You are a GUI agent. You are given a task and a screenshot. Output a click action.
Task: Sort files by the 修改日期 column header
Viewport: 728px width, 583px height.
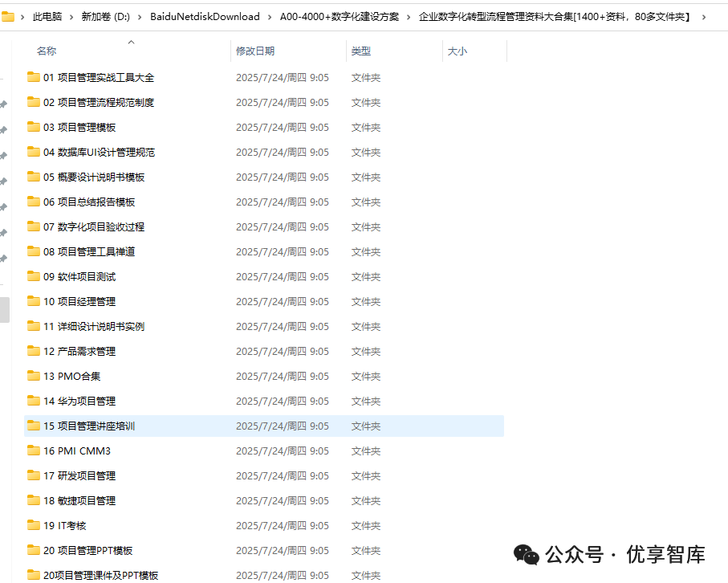coord(254,51)
